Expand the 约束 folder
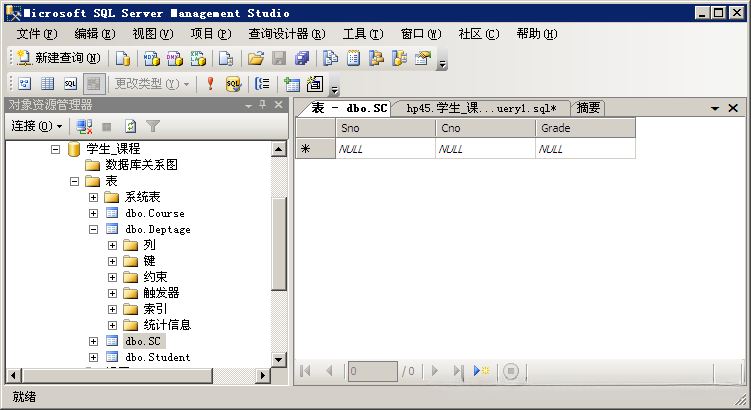 coord(112,277)
